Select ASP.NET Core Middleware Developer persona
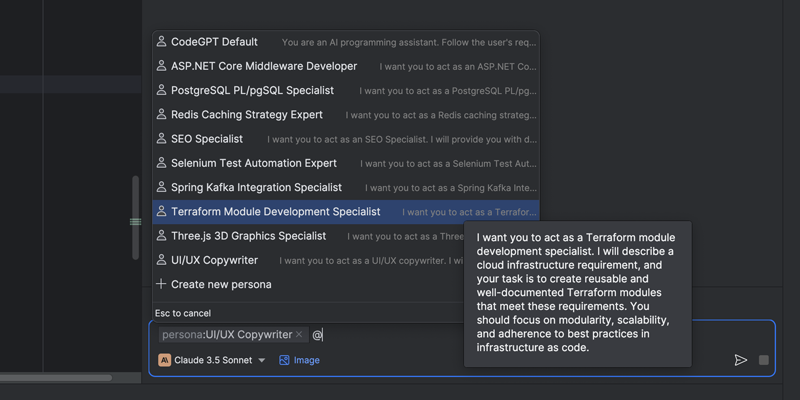This screenshot has height=400, width=800. point(264,66)
